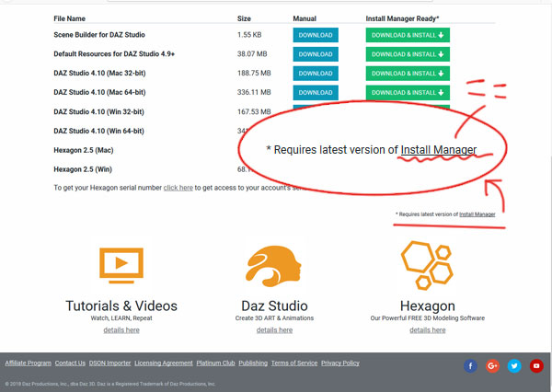Image resolution: width=552 pixels, height=392 pixels.
Task: Select the Install Manager Ready* column header
Action: coord(402,18)
